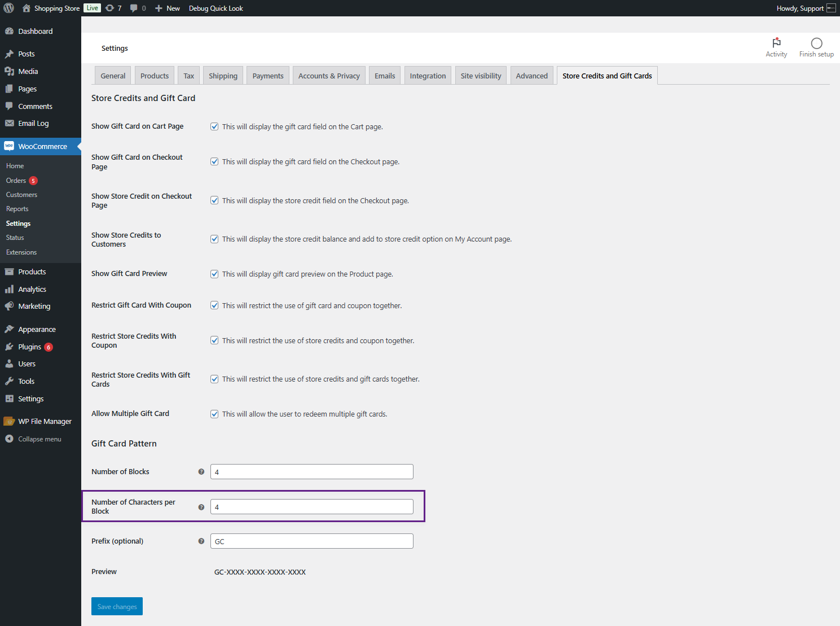Image resolution: width=840 pixels, height=626 pixels.
Task: Collapse the admin sidebar menu
Action: point(41,439)
